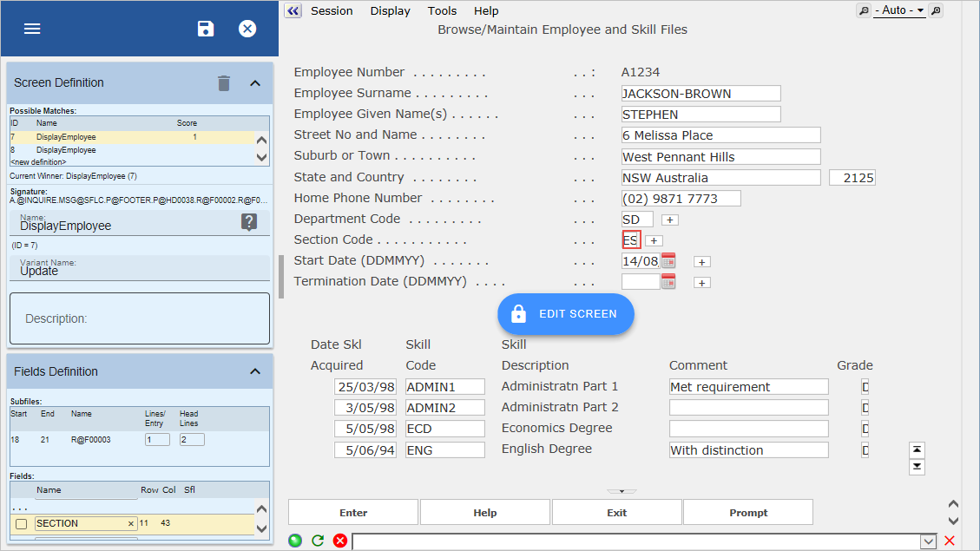This screenshot has height=551, width=980.
Task: Click the plus button beside Termination Date
Action: point(702,283)
